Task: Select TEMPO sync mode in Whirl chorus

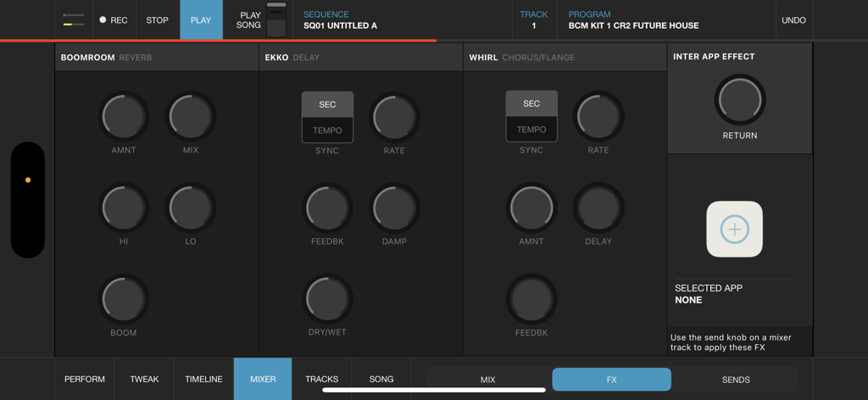Action: [531, 130]
